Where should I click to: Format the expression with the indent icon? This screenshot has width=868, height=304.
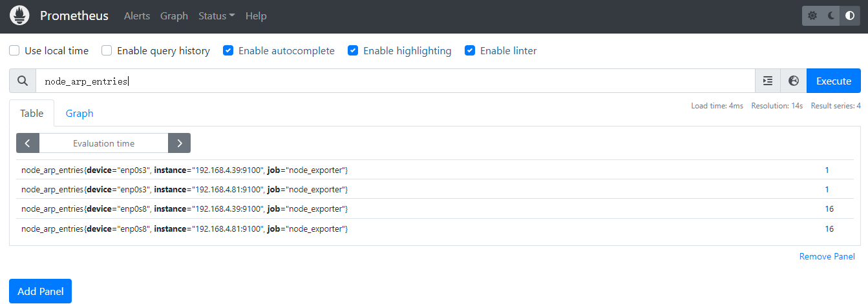(x=768, y=81)
